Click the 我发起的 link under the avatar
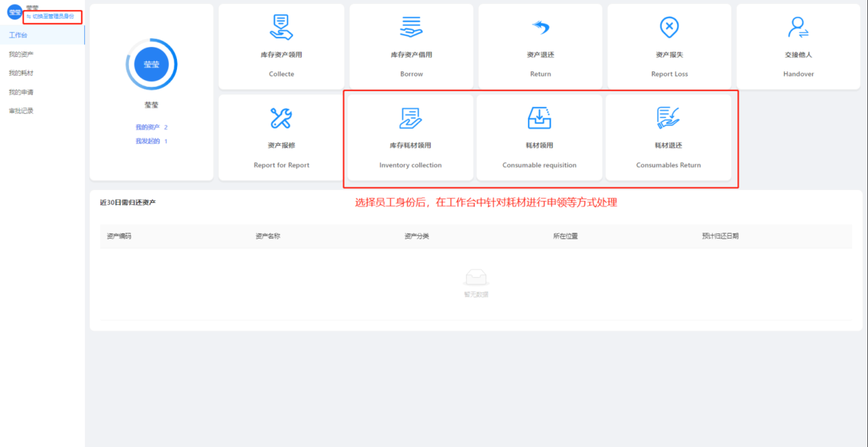868x447 pixels. point(148,141)
